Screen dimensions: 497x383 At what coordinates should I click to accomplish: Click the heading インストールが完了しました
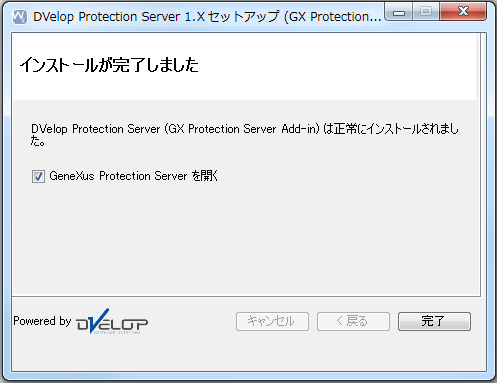109,65
